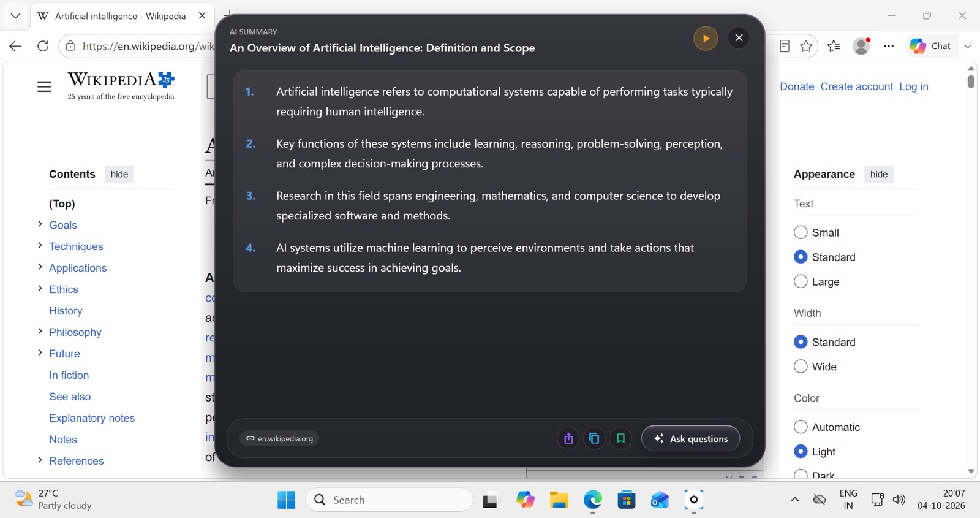Expand the Goals section
980x518 pixels.
[40, 224]
